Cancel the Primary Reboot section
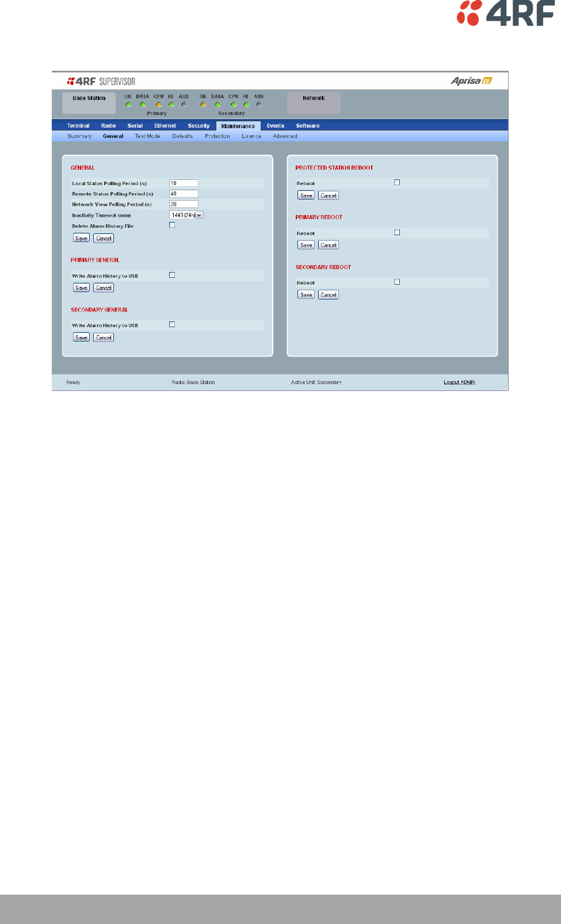 329,245
